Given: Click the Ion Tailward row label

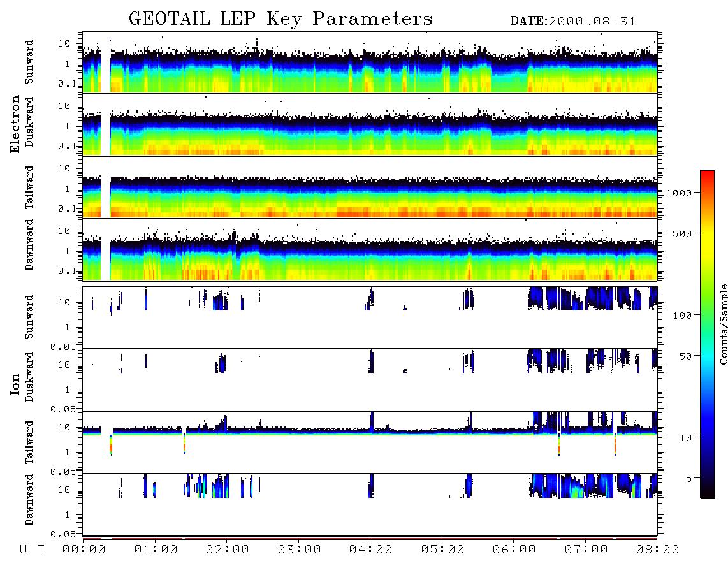Looking at the screenshot, I should tap(29, 442).
